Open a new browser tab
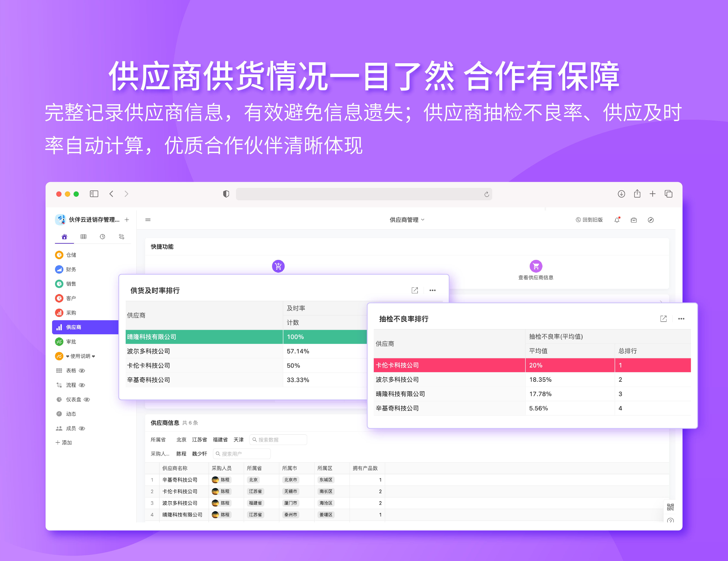 click(x=653, y=194)
